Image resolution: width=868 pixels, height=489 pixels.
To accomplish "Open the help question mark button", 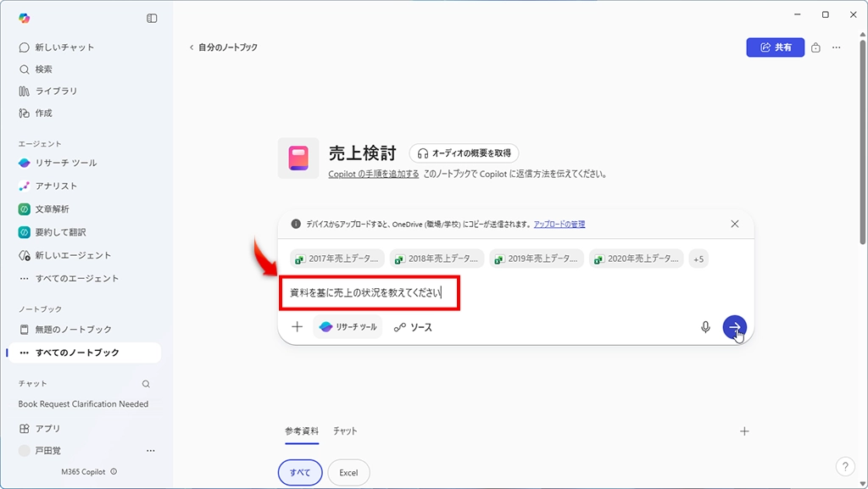I will 844,466.
